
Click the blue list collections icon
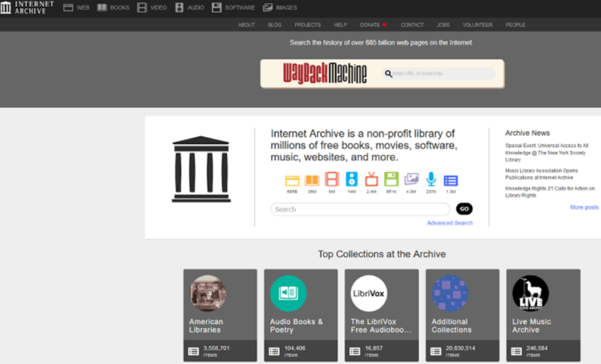click(451, 181)
